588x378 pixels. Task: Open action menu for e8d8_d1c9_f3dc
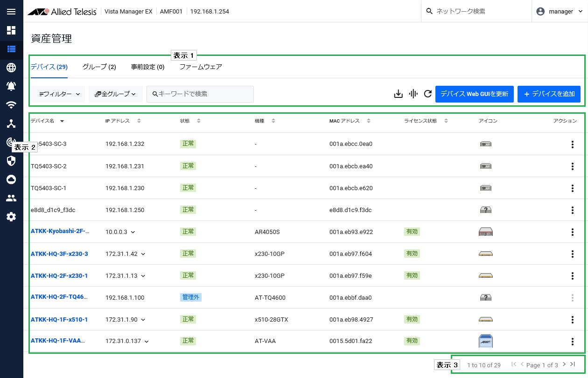click(573, 210)
